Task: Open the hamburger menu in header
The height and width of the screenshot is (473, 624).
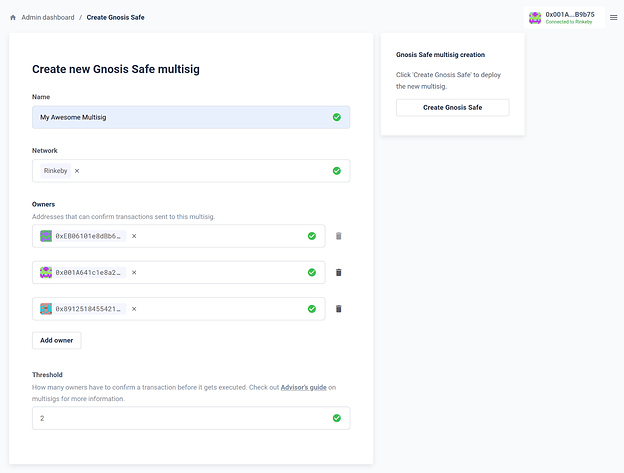Action: tap(612, 17)
